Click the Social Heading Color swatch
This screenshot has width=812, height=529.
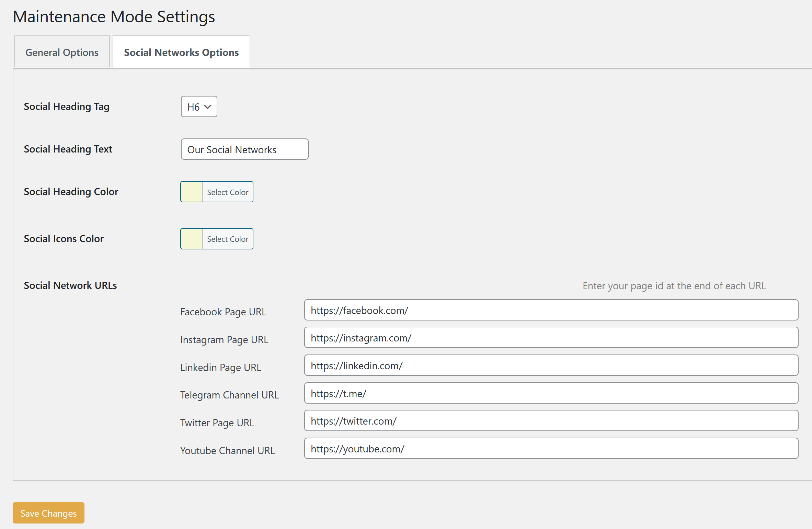(x=192, y=192)
